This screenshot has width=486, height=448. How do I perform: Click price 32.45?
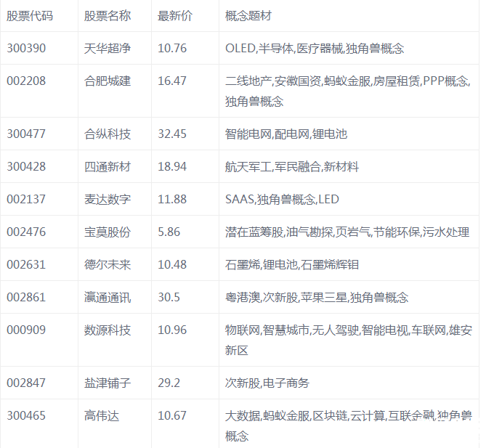(172, 134)
